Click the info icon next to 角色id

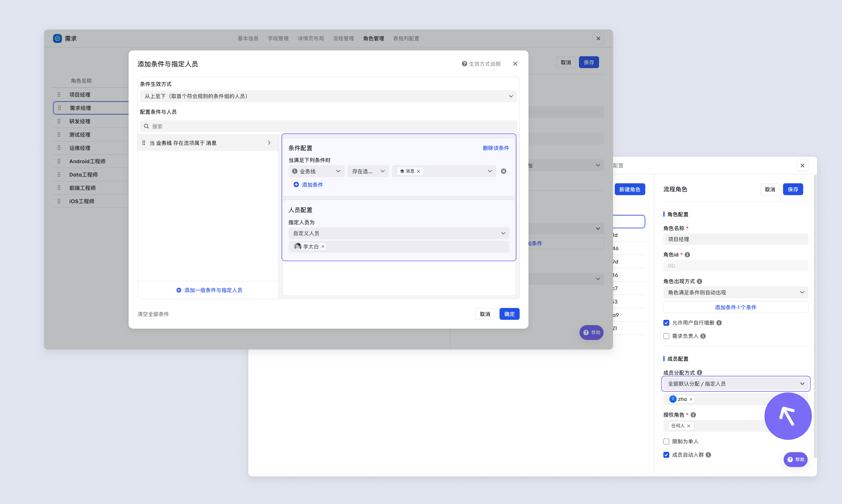[x=687, y=255]
